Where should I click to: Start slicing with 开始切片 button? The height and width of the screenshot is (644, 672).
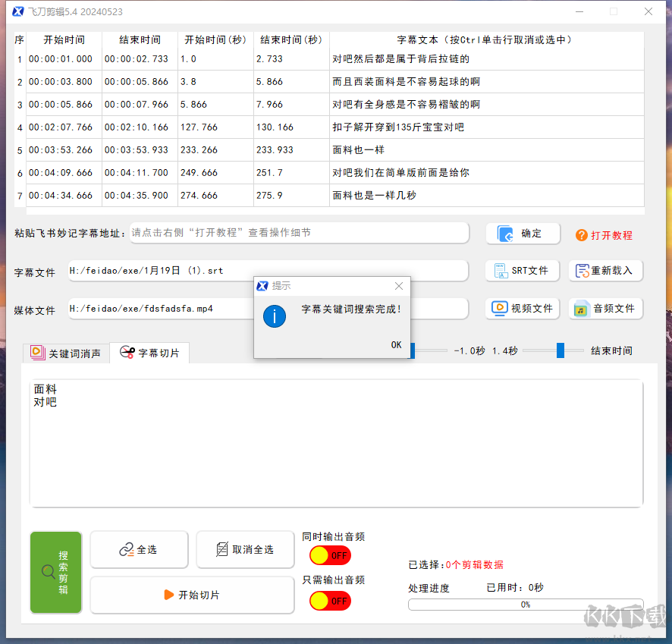coord(192,595)
